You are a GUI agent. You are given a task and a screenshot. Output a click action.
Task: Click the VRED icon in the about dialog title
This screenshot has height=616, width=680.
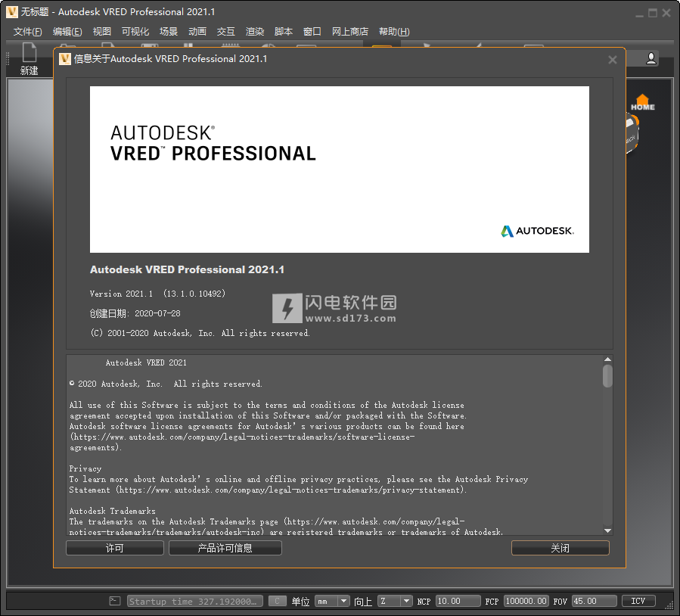point(64,58)
